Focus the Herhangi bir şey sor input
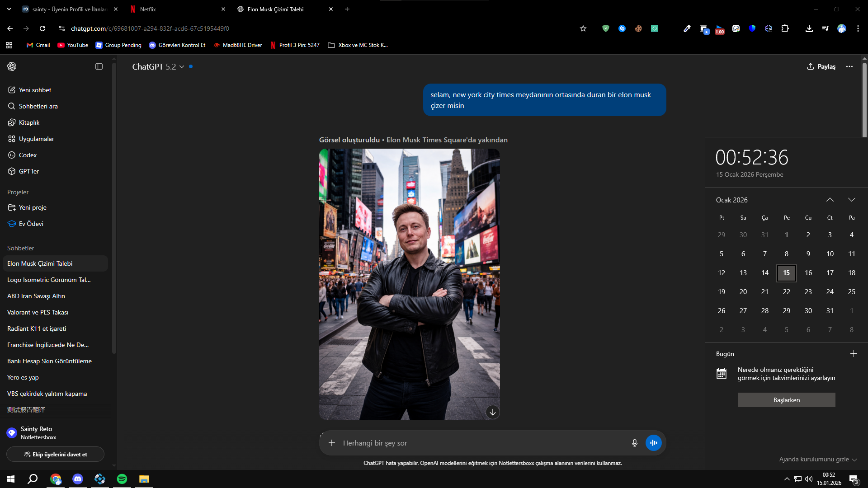The width and height of the screenshot is (868, 488). [483, 443]
